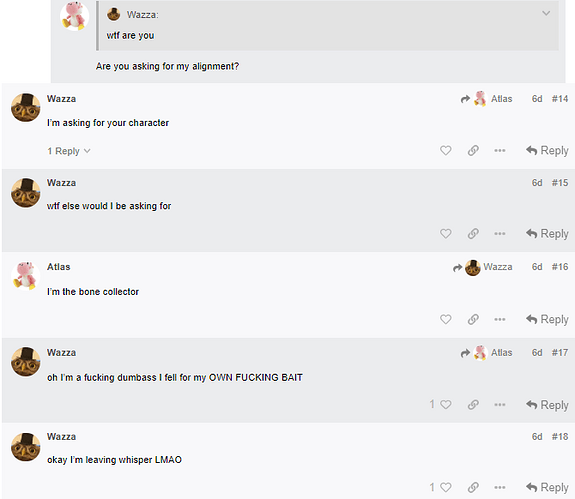This screenshot has width=575, height=499.
Task: Show more options for post #16
Action: [499, 319]
